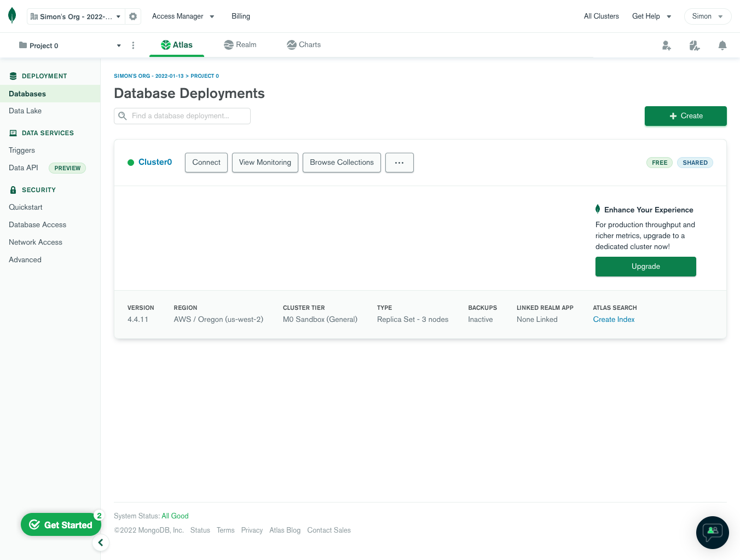Click SIMON'S ORG breadcrumb link

pyautogui.click(x=149, y=76)
